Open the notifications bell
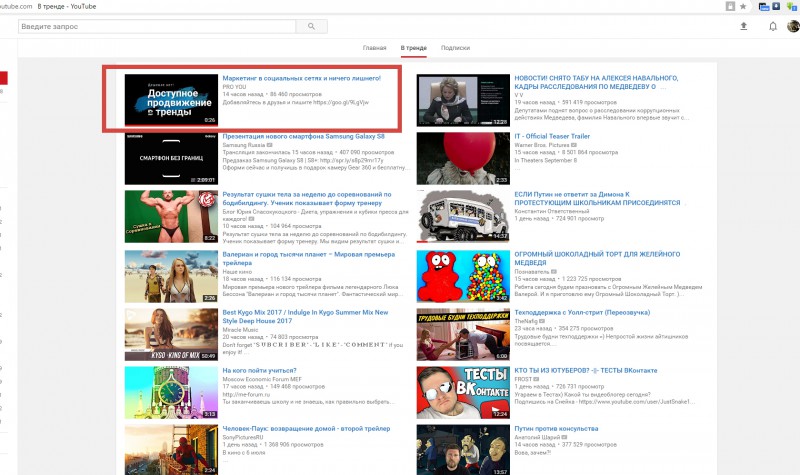Viewport: 800px width, 475px height. pyautogui.click(x=772, y=26)
